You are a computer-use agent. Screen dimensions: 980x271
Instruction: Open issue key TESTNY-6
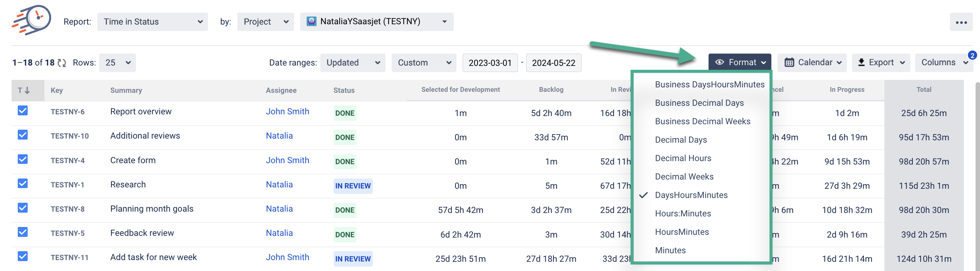point(67,112)
